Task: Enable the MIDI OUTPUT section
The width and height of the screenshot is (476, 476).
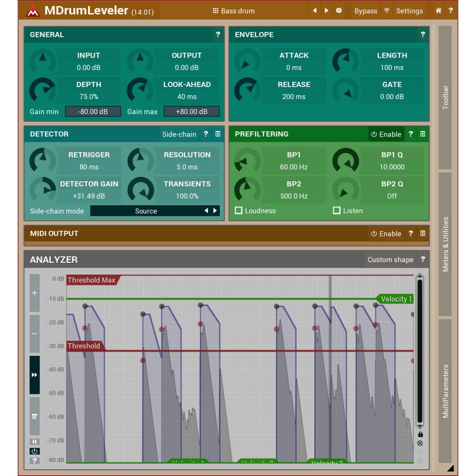Action: (386, 234)
